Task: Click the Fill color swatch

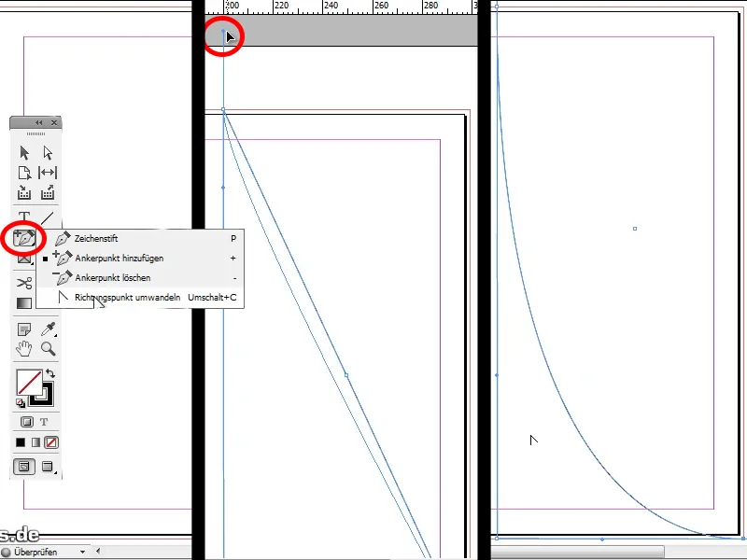Action: (28, 382)
